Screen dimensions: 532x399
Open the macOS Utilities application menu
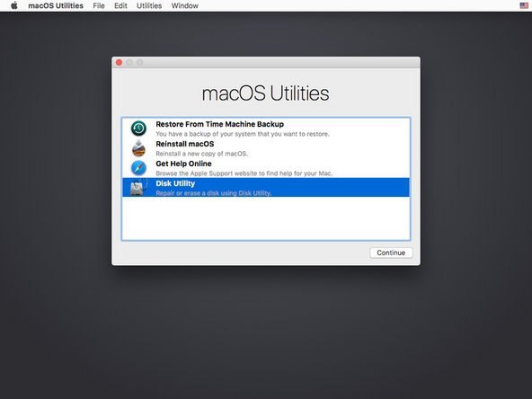coord(56,5)
